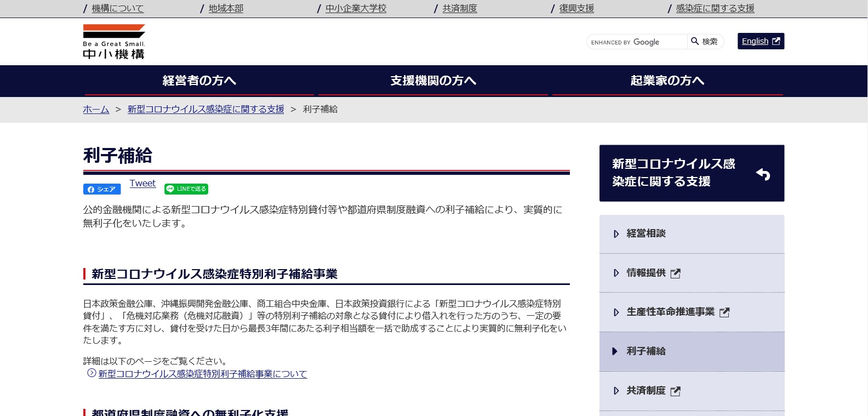The height and width of the screenshot is (416, 868).
Task: Open the 中小企業大学校 top link
Action: 356,8
